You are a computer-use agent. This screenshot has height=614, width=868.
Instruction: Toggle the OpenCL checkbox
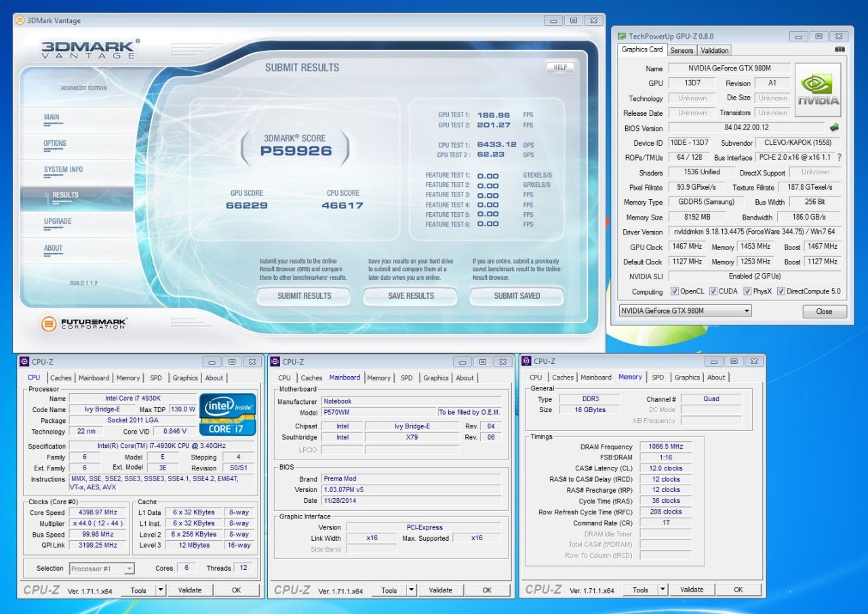coord(675,291)
